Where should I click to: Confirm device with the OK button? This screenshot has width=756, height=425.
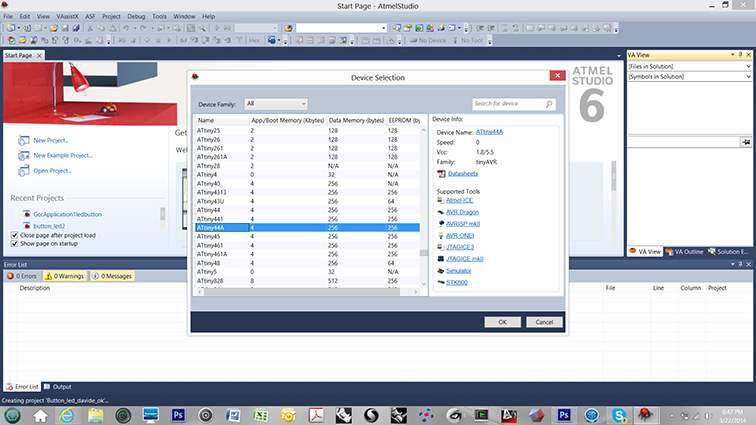(502, 322)
